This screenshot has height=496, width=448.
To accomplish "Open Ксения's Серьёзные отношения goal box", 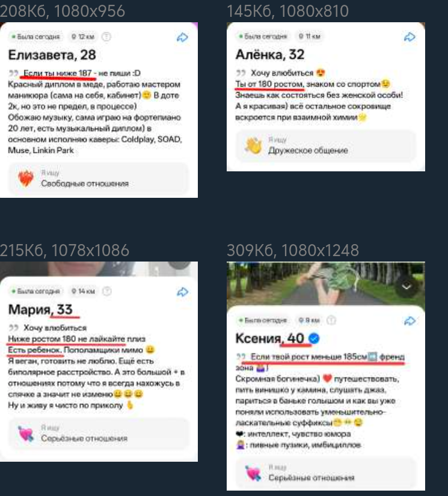I will [x=325, y=473].
